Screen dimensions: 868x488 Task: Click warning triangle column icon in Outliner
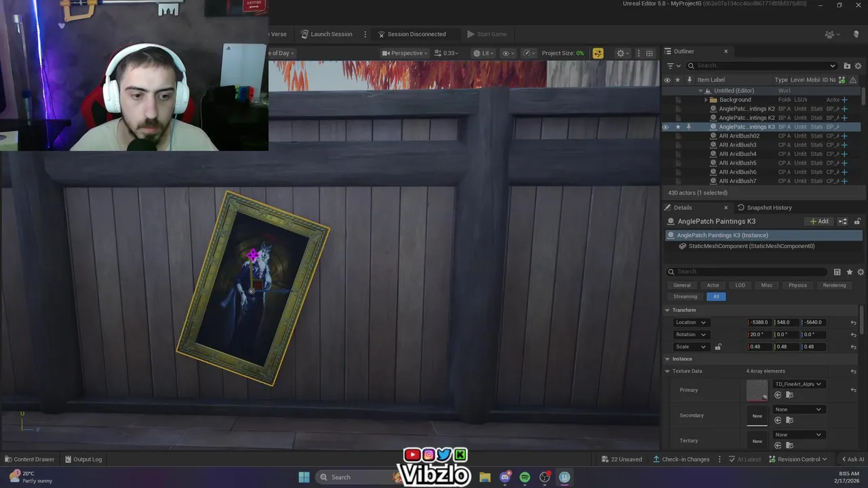point(854,80)
